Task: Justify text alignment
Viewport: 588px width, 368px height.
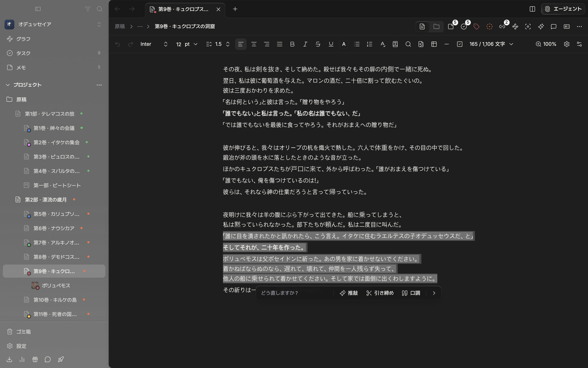Action: (x=280, y=44)
